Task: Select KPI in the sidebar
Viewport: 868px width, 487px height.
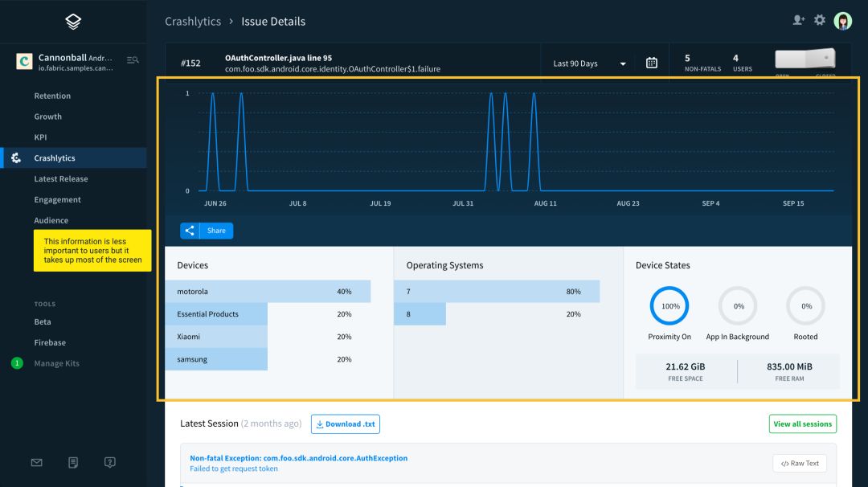Action: tap(40, 137)
